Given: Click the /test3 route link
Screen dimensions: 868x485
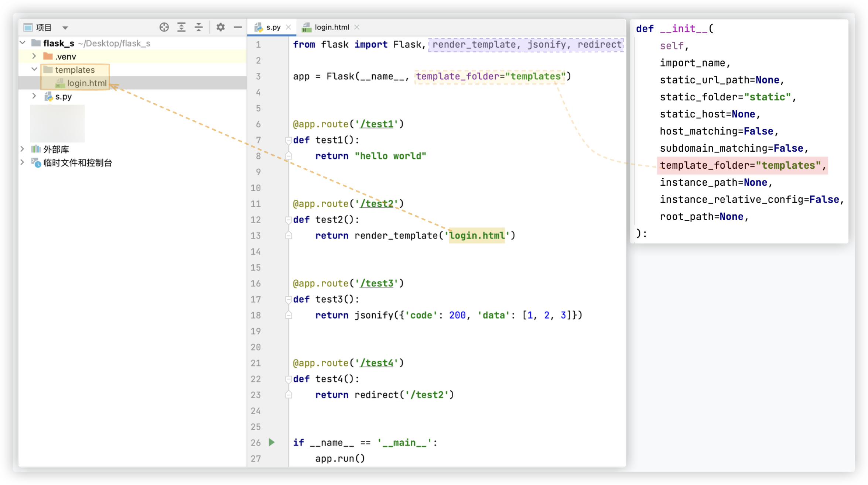Looking at the screenshot, I should (377, 283).
